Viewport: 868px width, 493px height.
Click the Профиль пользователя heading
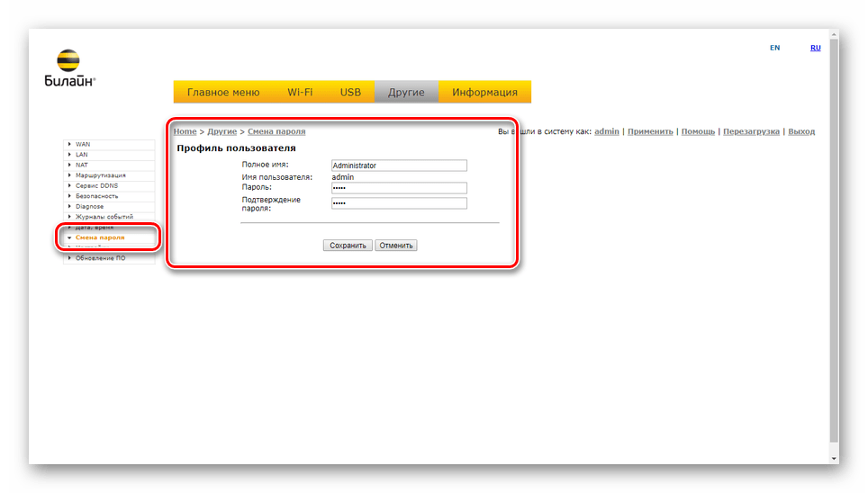coord(237,148)
